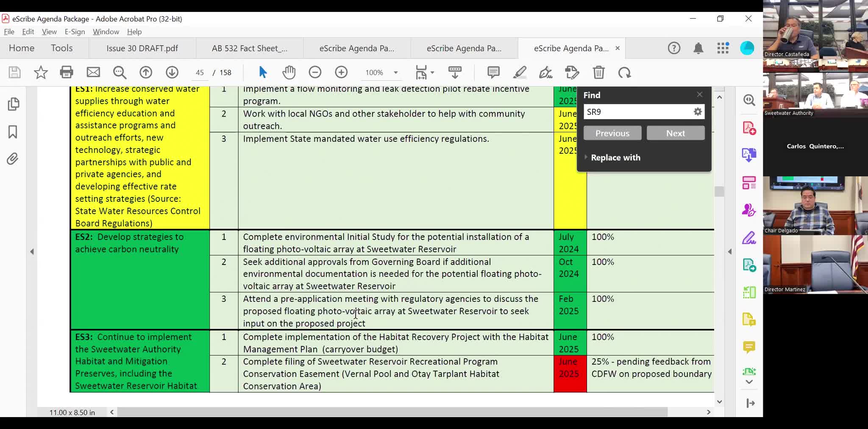Click the Print file icon
The image size is (868, 429).
pos(67,72)
